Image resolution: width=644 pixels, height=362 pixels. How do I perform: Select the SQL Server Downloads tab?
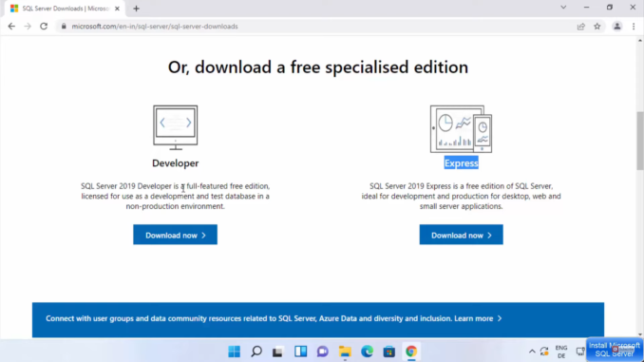(65, 9)
